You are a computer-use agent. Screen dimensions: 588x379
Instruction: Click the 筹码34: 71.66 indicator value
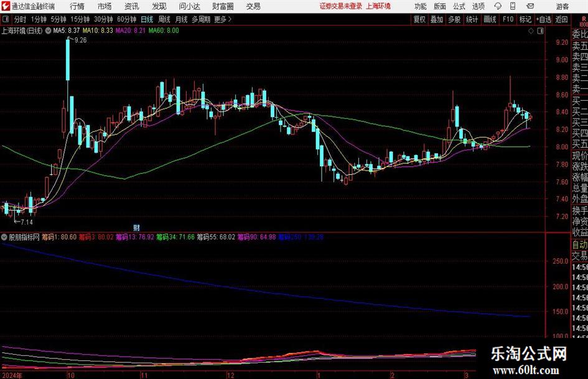click(x=175, y=237)
